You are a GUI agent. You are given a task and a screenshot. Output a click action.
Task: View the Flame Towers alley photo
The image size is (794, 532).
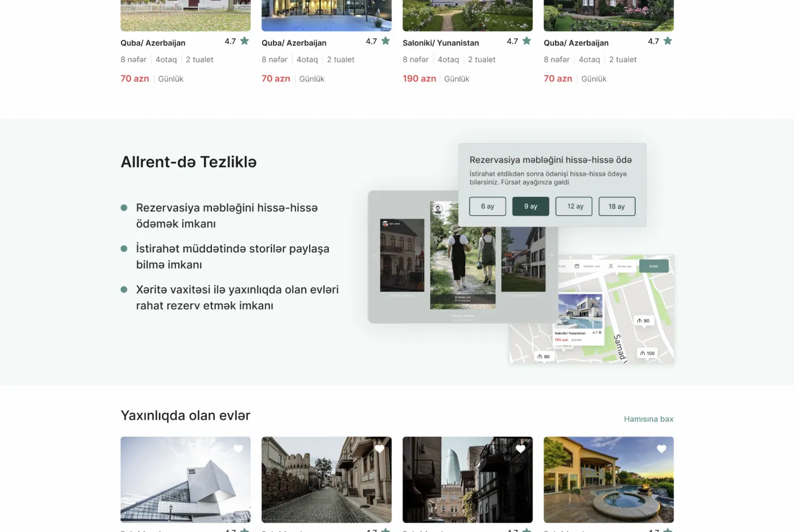(x=467, y=479)
